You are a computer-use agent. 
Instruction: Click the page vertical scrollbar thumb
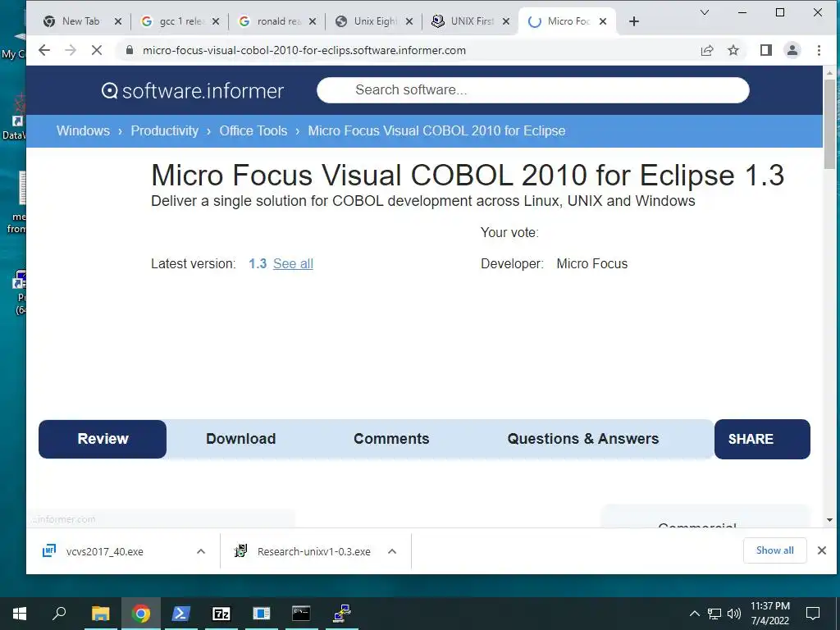[x=829, y=125]
